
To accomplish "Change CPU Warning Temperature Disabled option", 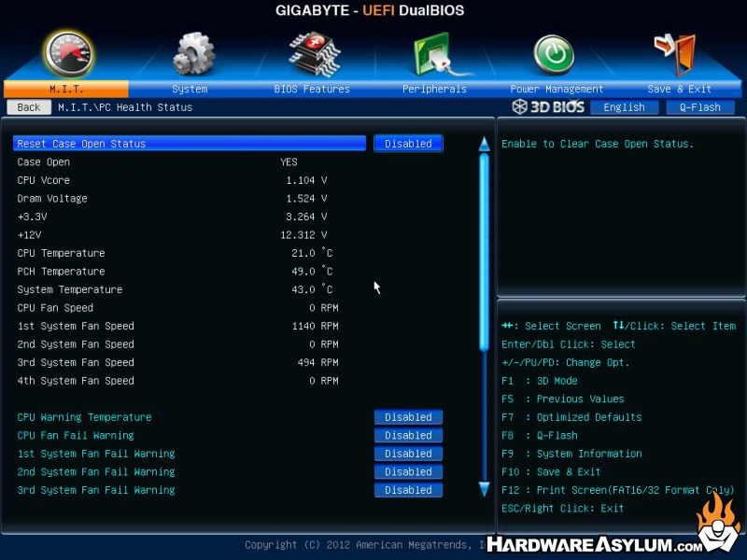I will pyautogui.click(x=408, y=416).
